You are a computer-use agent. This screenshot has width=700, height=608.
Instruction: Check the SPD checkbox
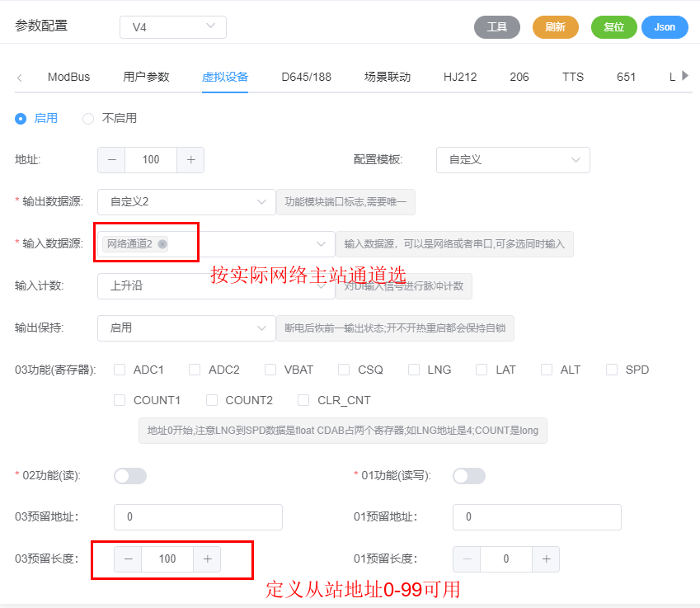click(612, 370)
